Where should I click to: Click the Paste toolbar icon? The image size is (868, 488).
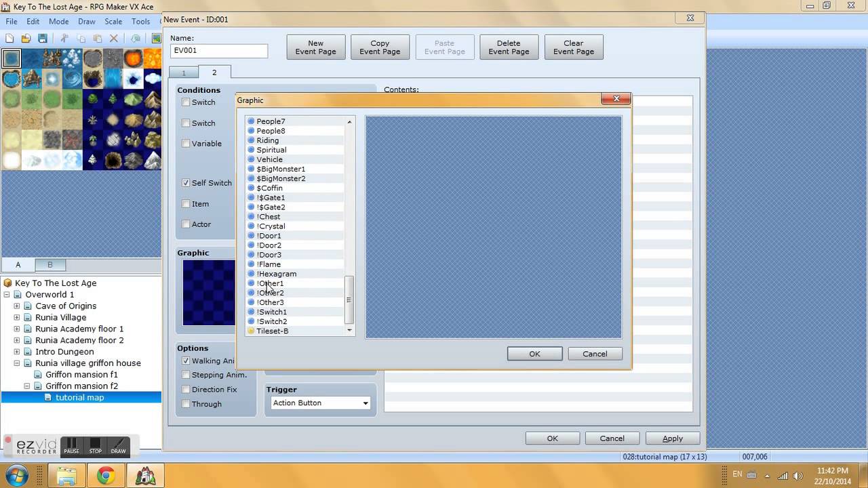pos(97,39)
